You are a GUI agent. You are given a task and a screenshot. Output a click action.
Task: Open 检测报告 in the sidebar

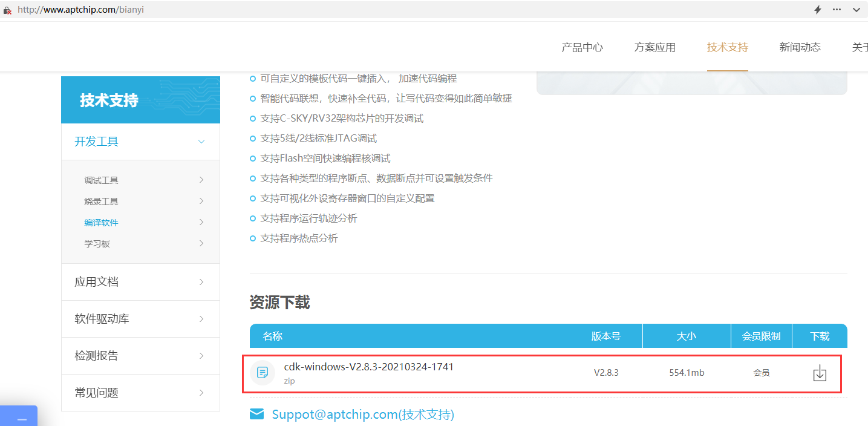[140, 356]
